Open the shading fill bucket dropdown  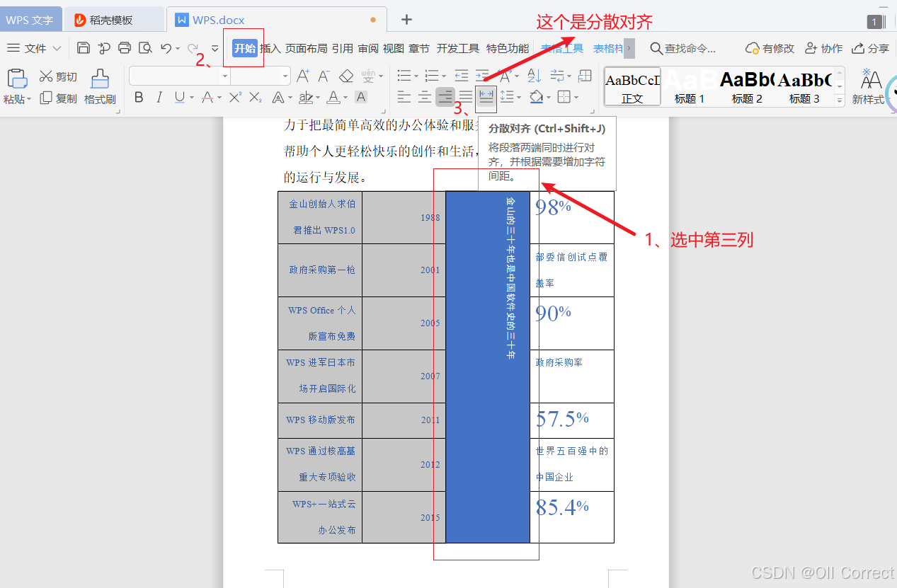point(549,97)
